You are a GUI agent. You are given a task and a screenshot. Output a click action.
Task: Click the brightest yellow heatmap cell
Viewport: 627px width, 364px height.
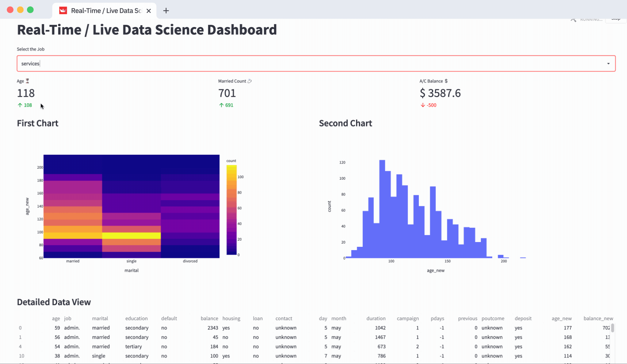pos(131,235)
